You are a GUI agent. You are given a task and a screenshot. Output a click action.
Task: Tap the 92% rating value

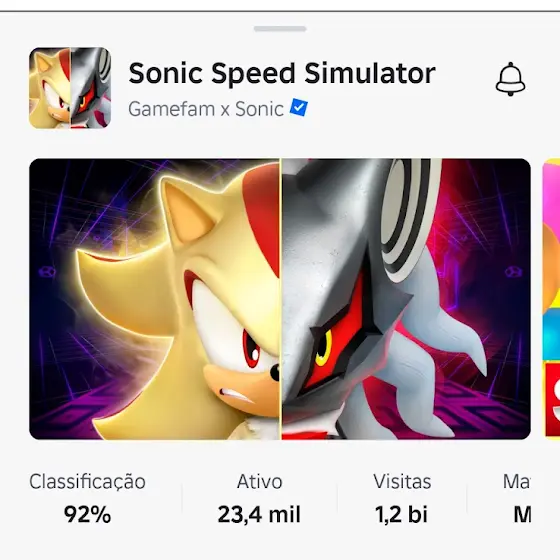point(88,514)
